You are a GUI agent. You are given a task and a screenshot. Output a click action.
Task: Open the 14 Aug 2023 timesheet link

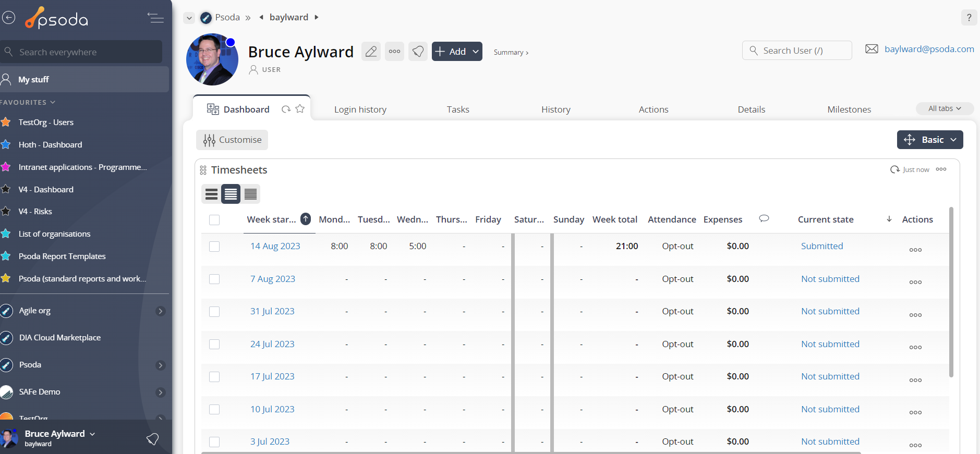click(x=275, y=246)
